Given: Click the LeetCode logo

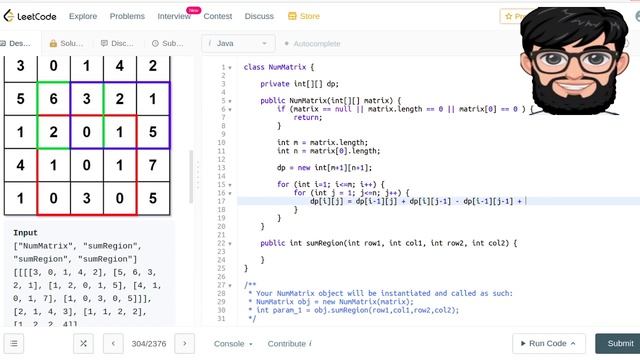Looking at the screenshot, I should pos(30,16).
